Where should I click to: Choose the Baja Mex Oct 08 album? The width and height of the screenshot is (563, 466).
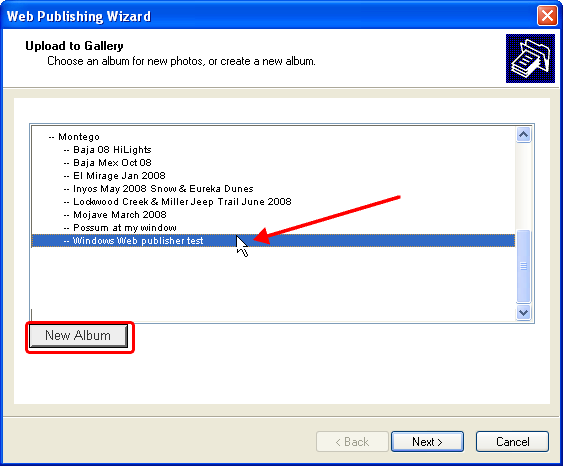[112, 163]
